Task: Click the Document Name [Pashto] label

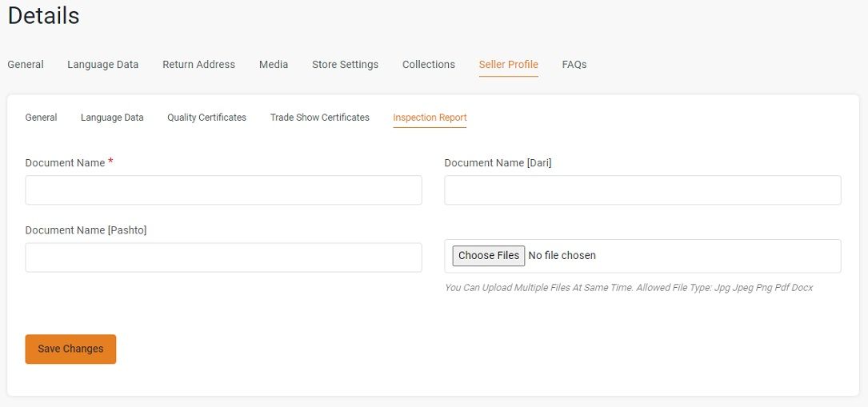Action: click(x=86, y=230)
